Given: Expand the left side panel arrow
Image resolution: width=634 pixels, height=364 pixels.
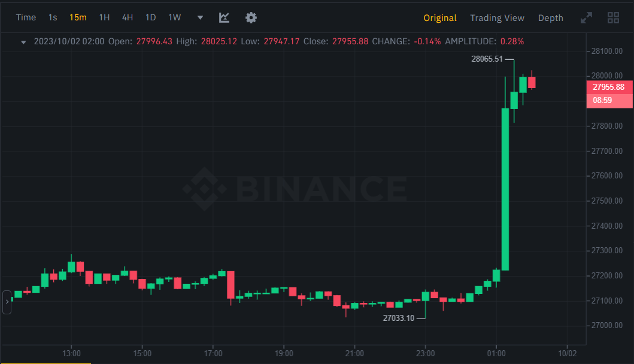Looking at the screenshot, I should click(x=7, y=302).
